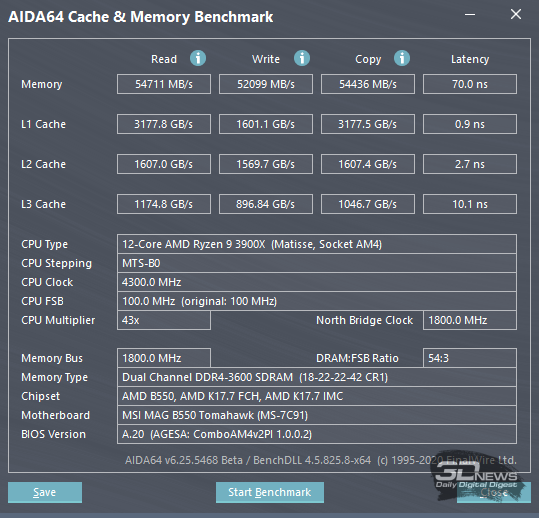
Task: Click BIOS Version A.20 field
Action: point(317,434)
